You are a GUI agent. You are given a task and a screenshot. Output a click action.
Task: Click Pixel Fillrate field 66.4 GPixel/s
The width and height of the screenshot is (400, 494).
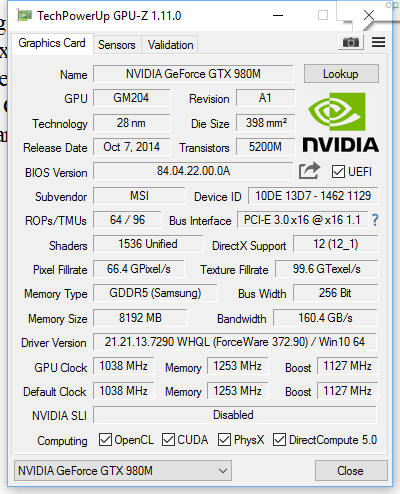point(139,269)
